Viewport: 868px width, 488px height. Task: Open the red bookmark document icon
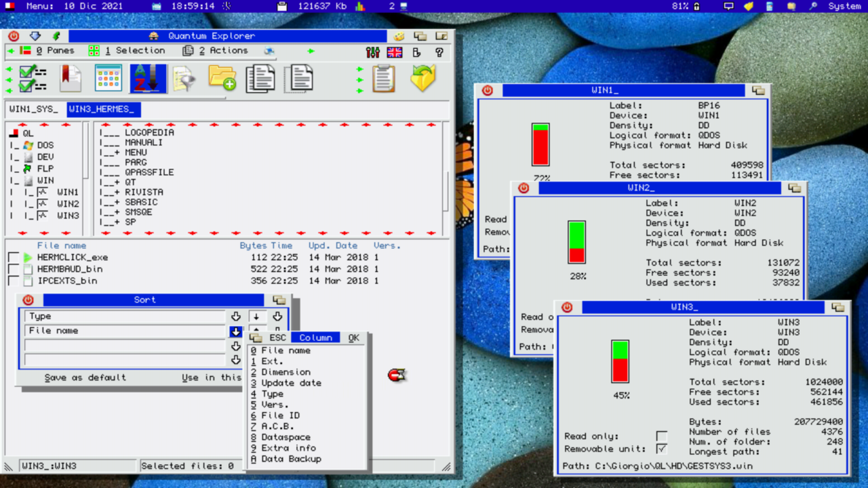pos(71,78)
